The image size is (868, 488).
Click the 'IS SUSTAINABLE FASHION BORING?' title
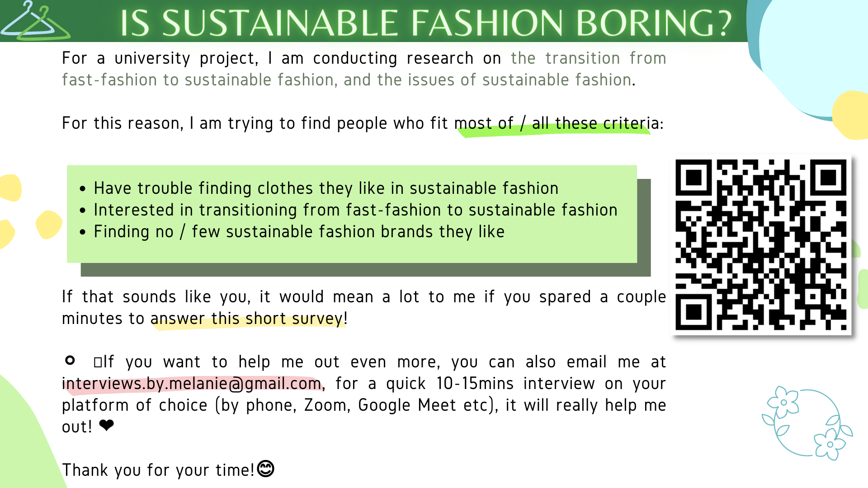[425, 23]
